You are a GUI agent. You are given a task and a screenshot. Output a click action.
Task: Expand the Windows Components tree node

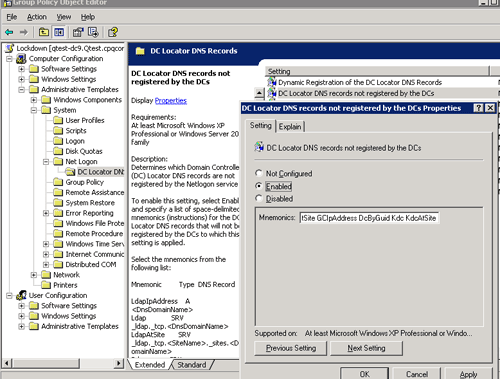pos(34,100)
